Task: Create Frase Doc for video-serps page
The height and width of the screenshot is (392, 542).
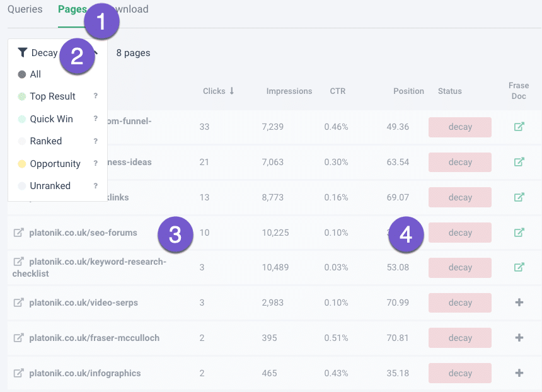Action: point(519,303)
